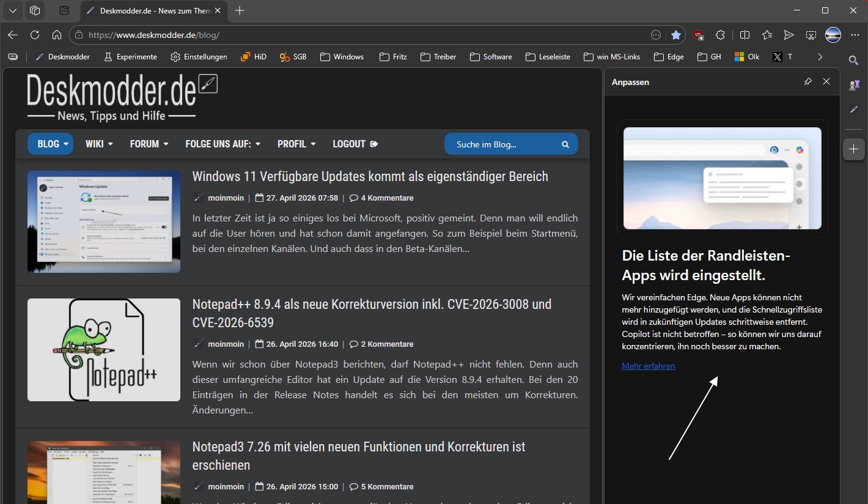Image resolution: width=868 pixels, height=504 pixels.
Task: Toggle the blue favorite star in address bar
Action: [676, 35]
